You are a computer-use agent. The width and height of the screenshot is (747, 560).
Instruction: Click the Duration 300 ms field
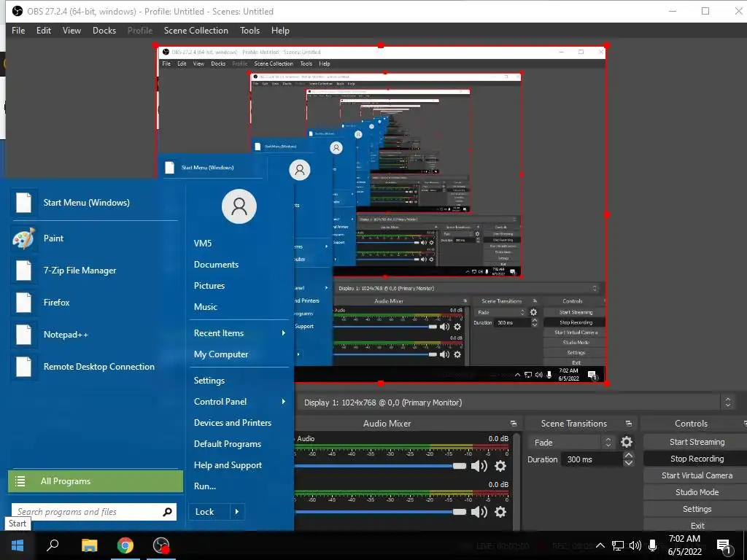point(592,459)
